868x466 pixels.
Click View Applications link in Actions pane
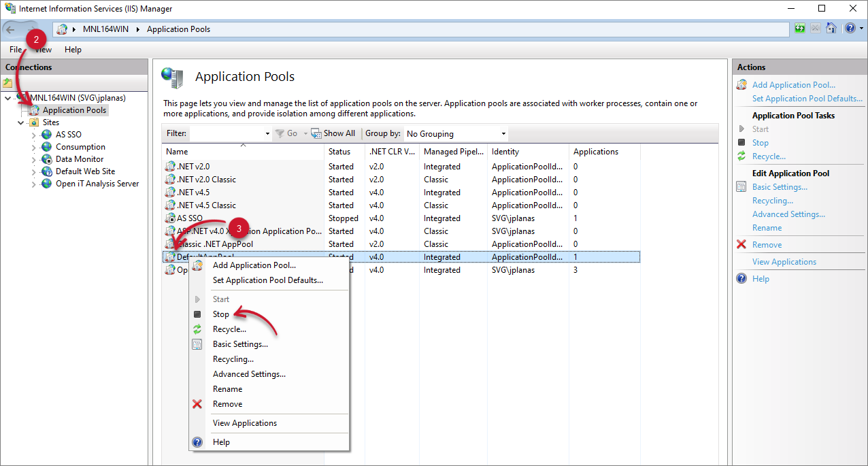click(784, 262)
